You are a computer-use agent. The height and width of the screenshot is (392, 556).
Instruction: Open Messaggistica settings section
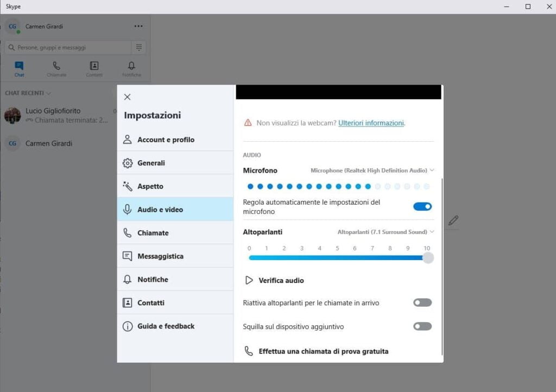click(175, 256)
